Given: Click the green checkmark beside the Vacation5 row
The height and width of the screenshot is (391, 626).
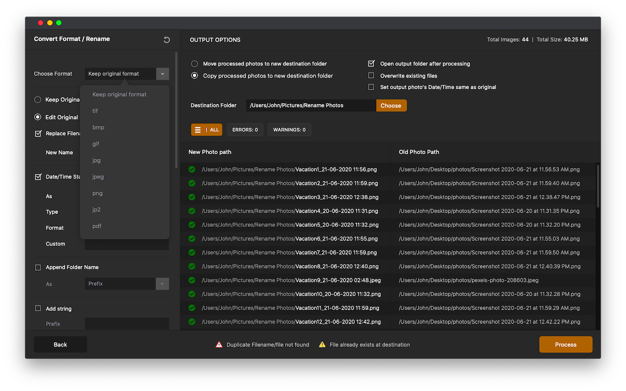Looking at the screenshot, I should [x=192, y=225].
